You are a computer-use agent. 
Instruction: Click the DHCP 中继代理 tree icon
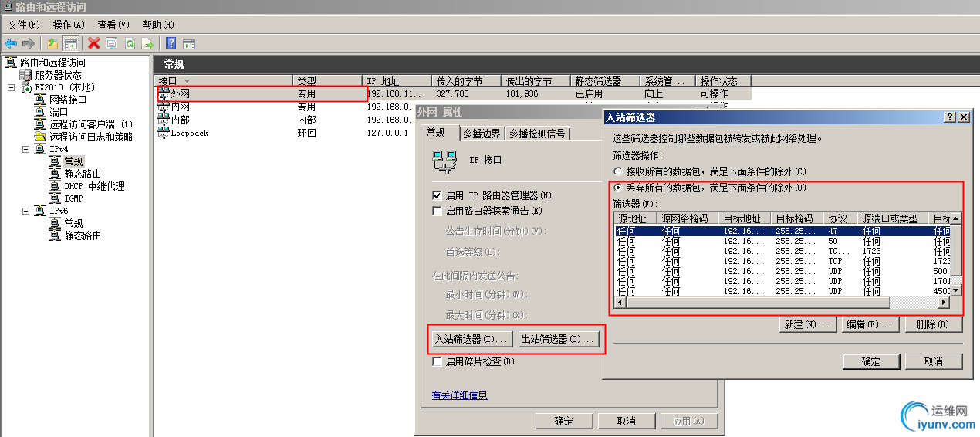point(55,186)
